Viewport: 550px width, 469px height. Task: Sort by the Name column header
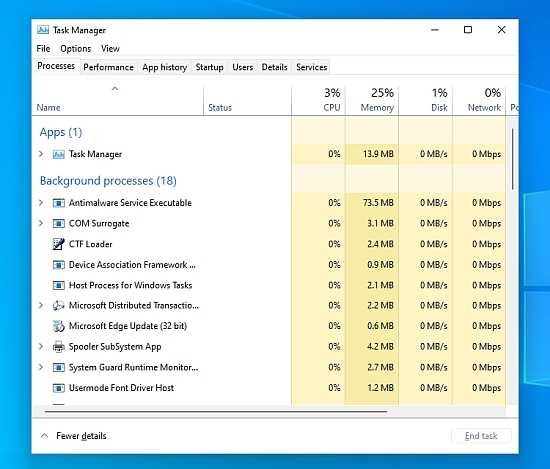pos(118,101)
